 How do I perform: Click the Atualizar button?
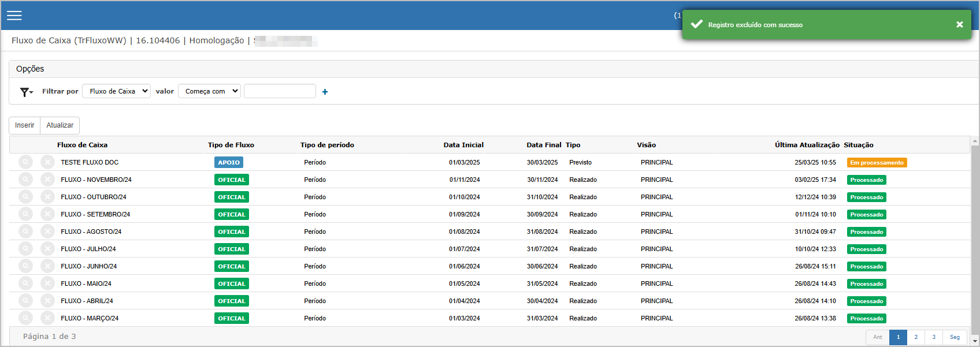(60, 125)
